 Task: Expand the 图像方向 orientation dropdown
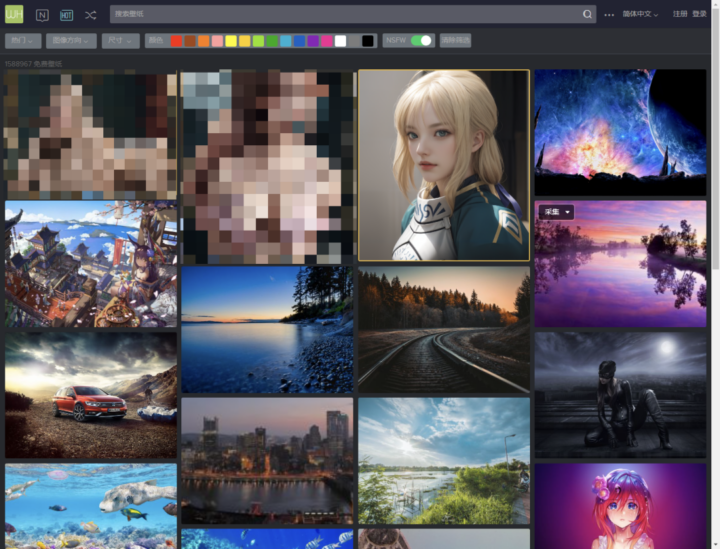pos(72,41)
